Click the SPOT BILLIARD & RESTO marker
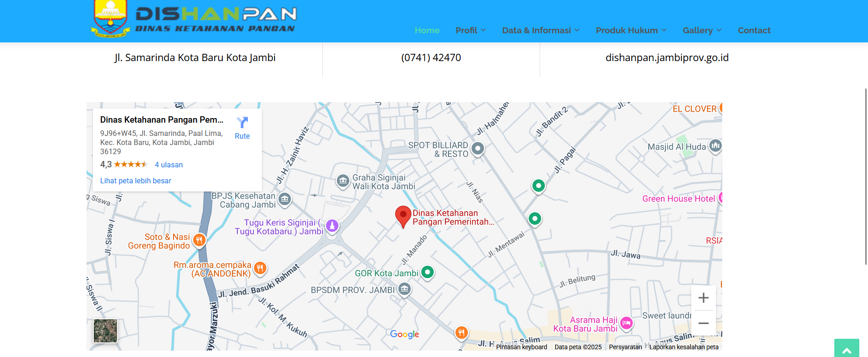This screenshot has width=868, height=357. pyautogui.click(x=478, y=149)
